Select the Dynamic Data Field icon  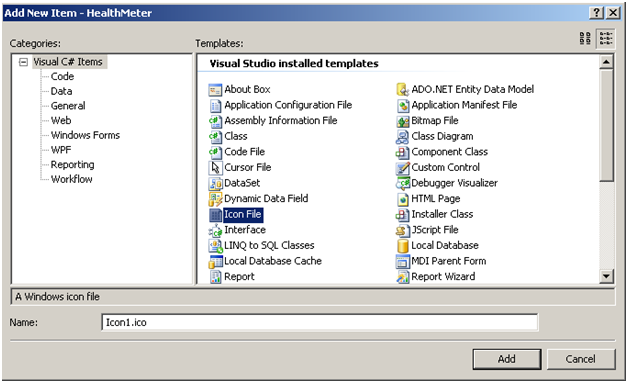(215, 199)
